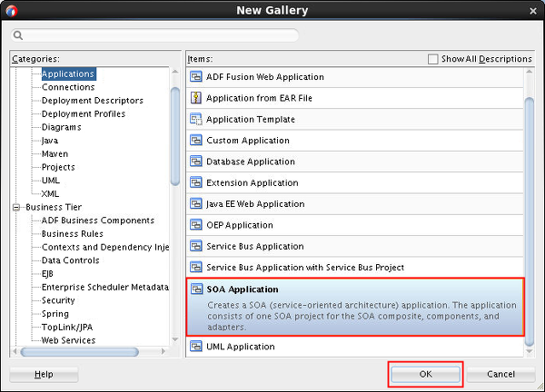Screen dimensions: 545x392
Task: Enable the Show All Descriptions checkbox
Action: tap(432, 59)
